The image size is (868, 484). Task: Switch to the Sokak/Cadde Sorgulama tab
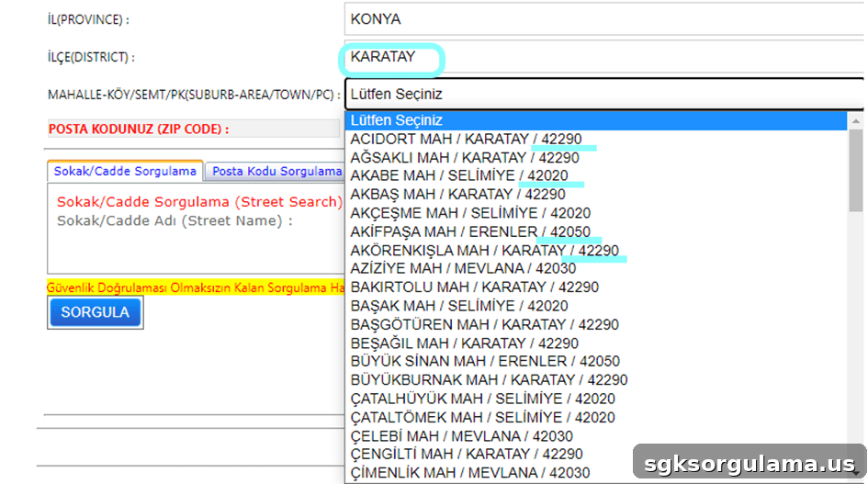125,171
